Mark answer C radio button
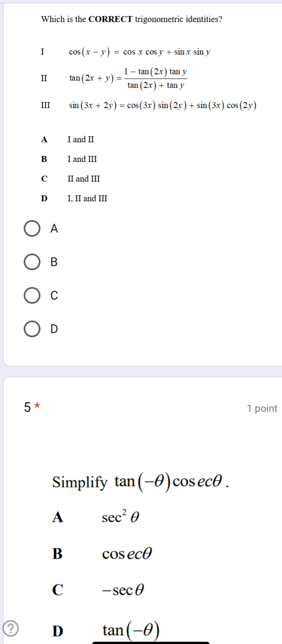Viewport: 282px width, 644px height. (x=32, y=295)
